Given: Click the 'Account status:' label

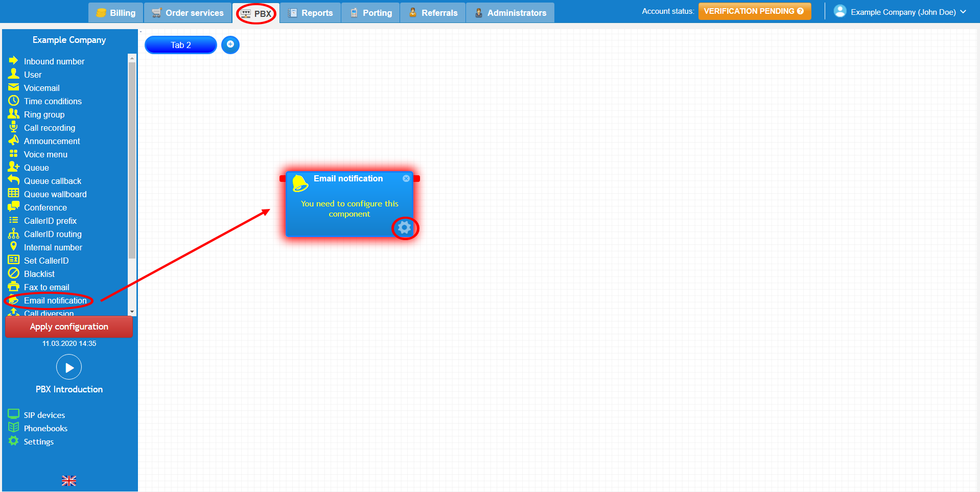Looking at the screenshot, I should pos(668,11).
